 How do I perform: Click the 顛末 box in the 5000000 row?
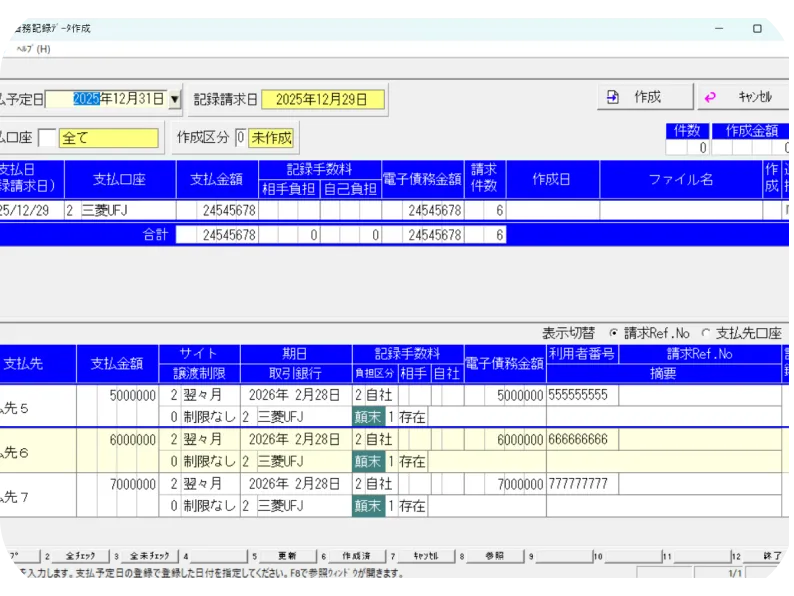click(x=367, y=416)
